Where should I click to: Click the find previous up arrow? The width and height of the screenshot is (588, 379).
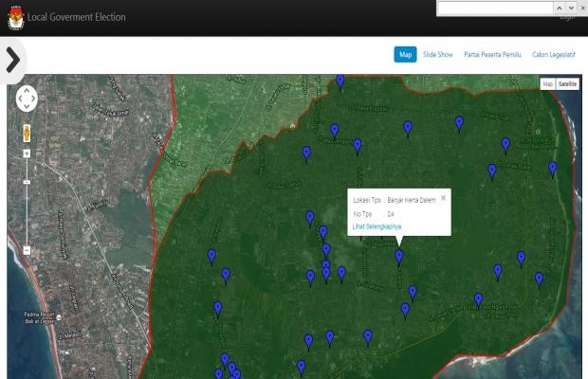(559, 8)
